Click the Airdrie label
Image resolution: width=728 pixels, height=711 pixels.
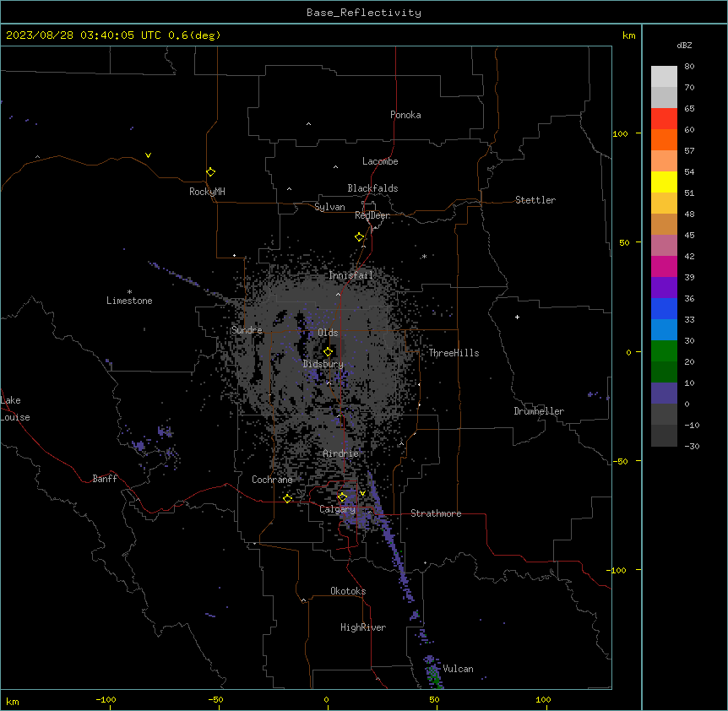[341, 453]
